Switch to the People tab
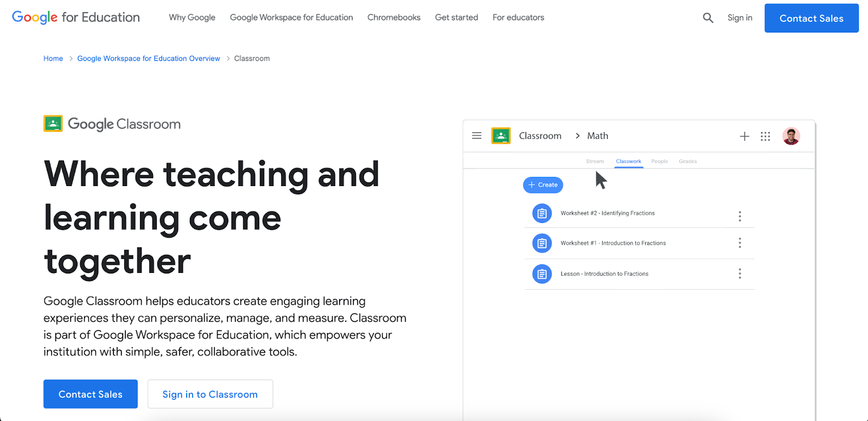868x421 pixels. point(660,161)
